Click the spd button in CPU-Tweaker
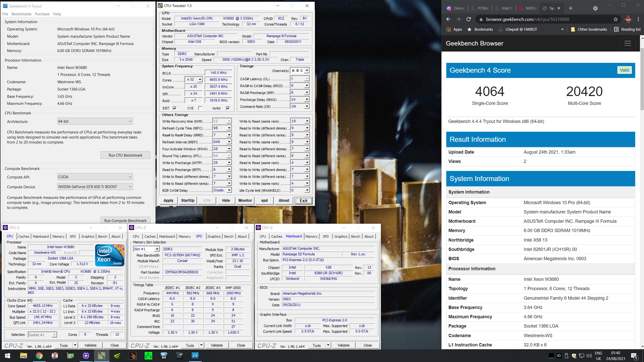The height and width of the screenshot is (362, 644). [264, 200]
